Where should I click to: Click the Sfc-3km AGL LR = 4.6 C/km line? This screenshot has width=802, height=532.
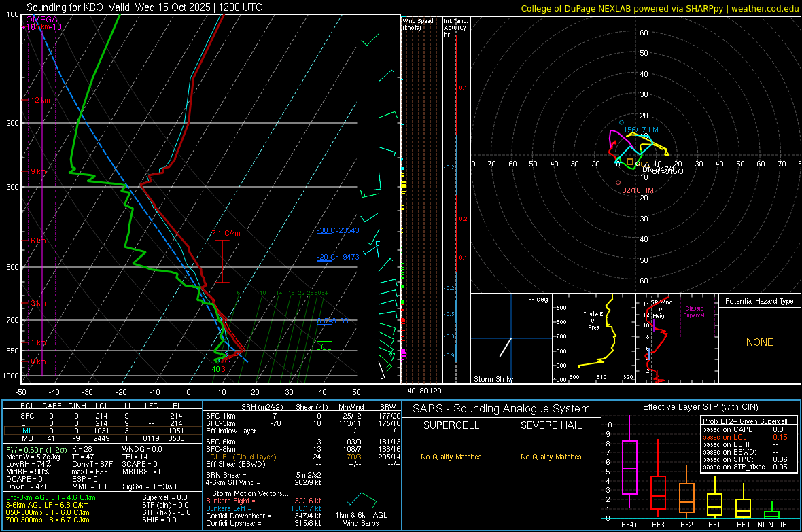51,497
